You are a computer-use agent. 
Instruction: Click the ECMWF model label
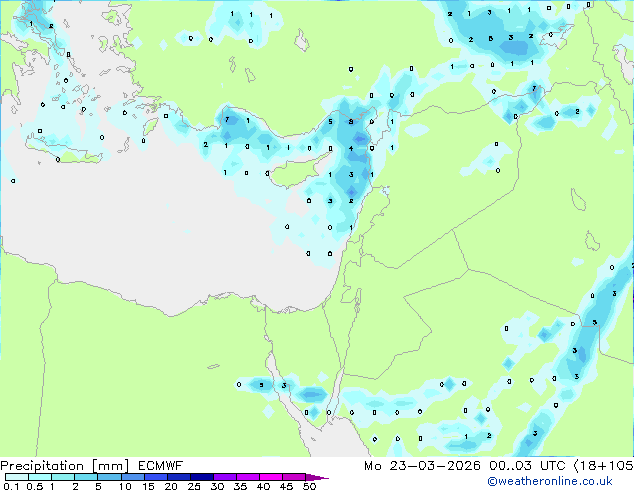tap(161, 466)
